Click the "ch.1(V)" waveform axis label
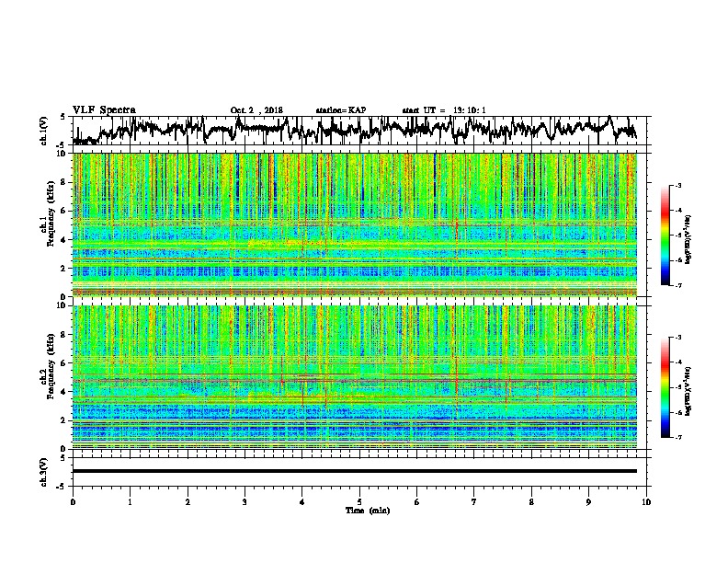This screenshot has width=728, height=563. 44,130
